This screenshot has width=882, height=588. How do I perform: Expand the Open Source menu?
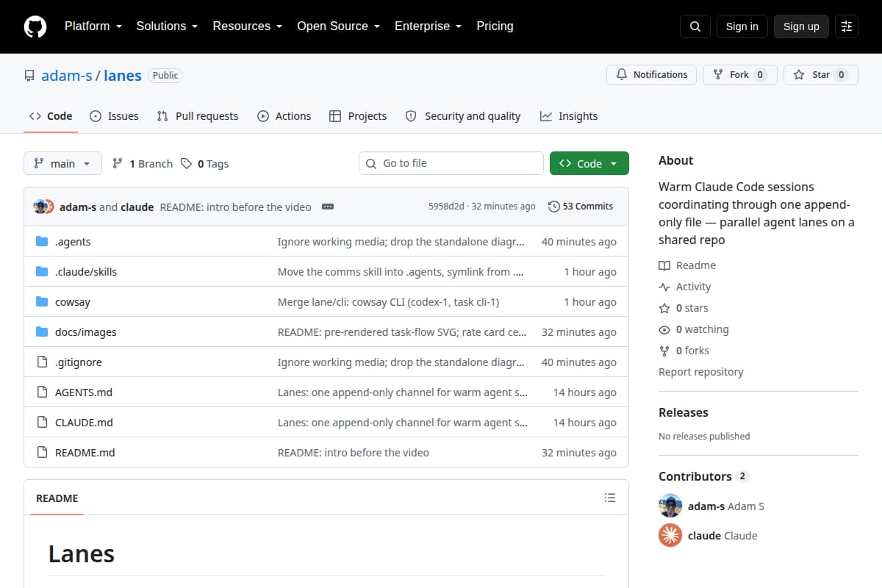338,26
